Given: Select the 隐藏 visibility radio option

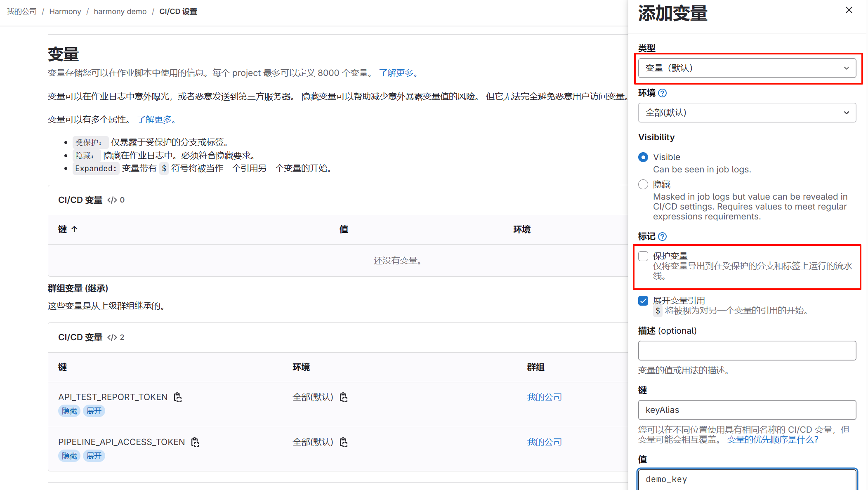Looking at the screenshot, I should coord(643,184).
